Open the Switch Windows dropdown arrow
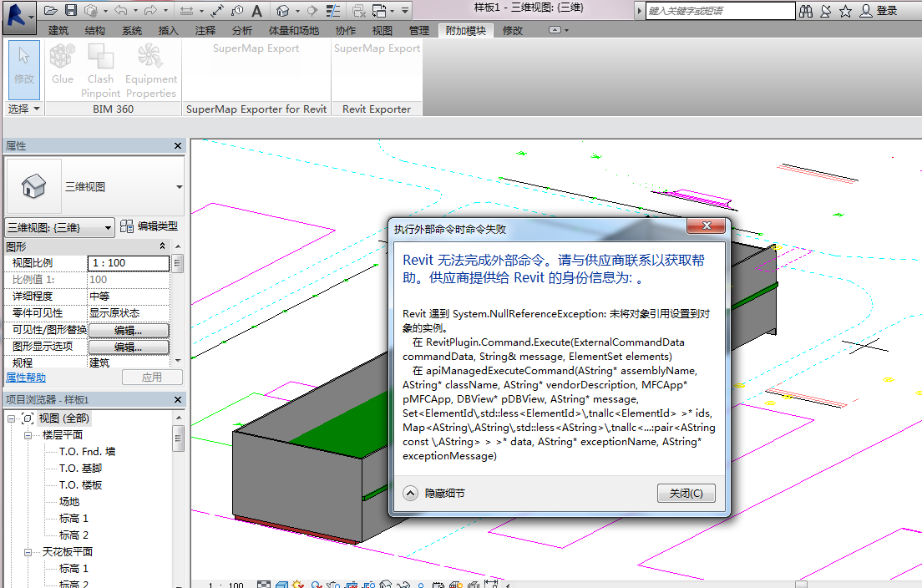This screenshot has width=922, height=588. (x=393, y=11)
